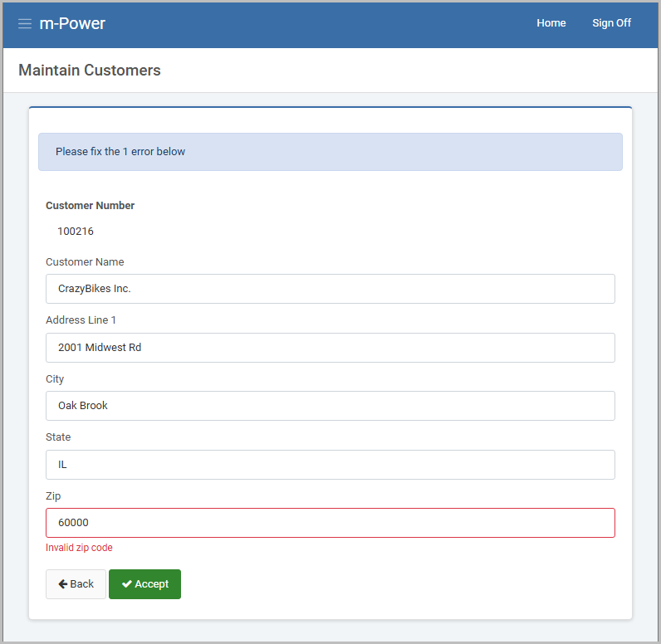Open the hamburger navigation menu
This screenshot has width=661, height=644.
(25, 23)
